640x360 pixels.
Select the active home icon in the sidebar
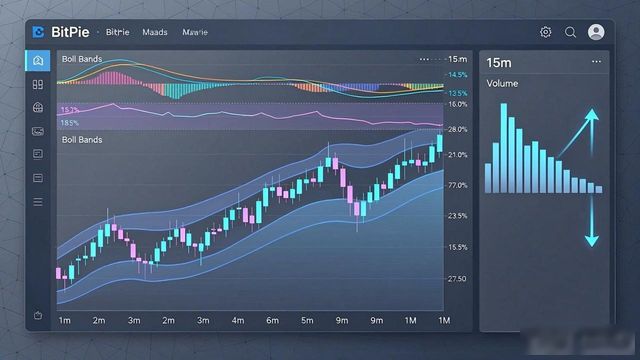(x=38, y=60)
